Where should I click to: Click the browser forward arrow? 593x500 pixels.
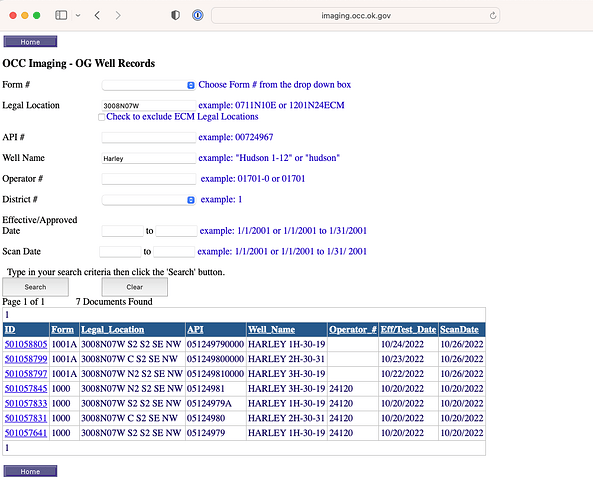(x=118, y=15)
